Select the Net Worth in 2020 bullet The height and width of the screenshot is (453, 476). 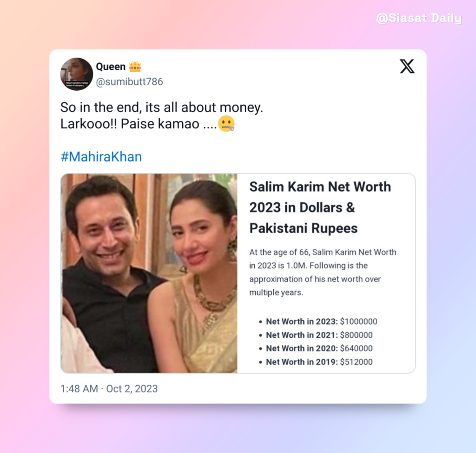316,348
